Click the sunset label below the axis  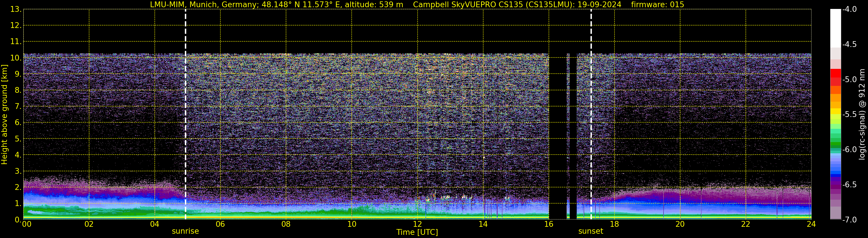pos(591,231)
